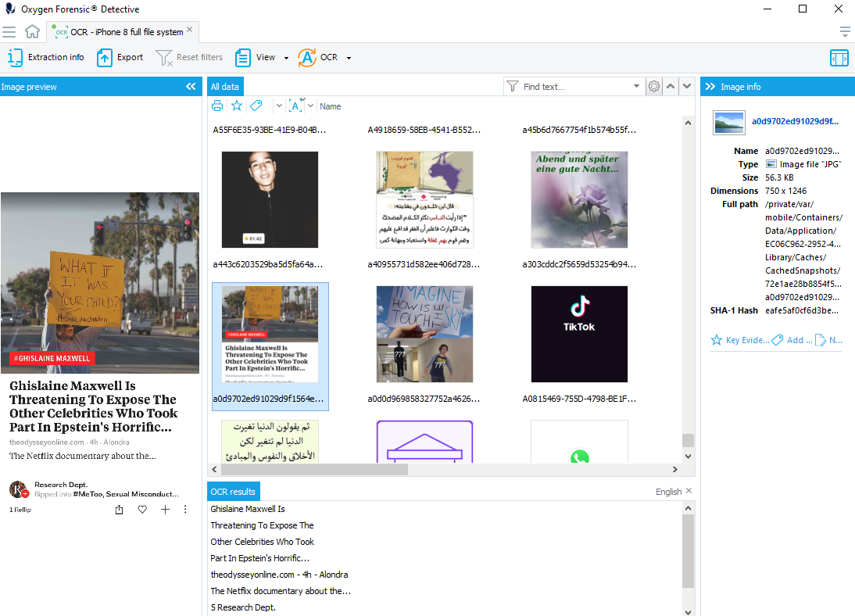
Task: Select the TikTok logo thumbnail
Action: pos(579,334)
